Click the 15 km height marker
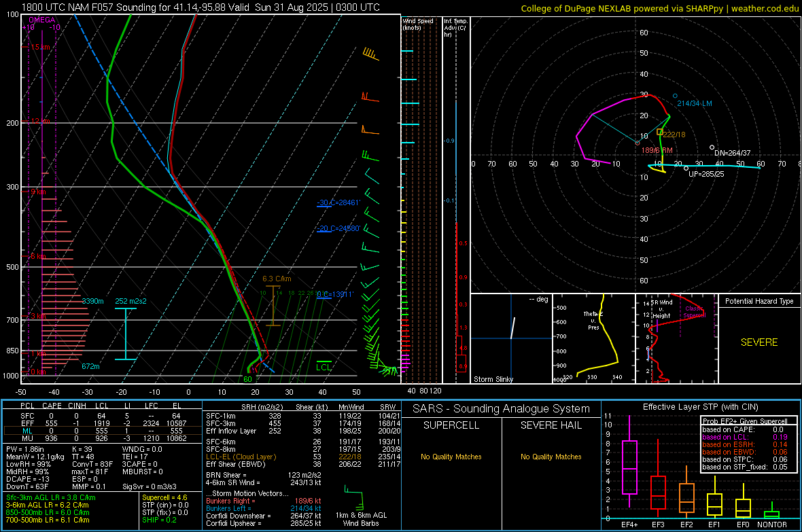The height and width of the screenshot is (532, 802). point(39,47)
